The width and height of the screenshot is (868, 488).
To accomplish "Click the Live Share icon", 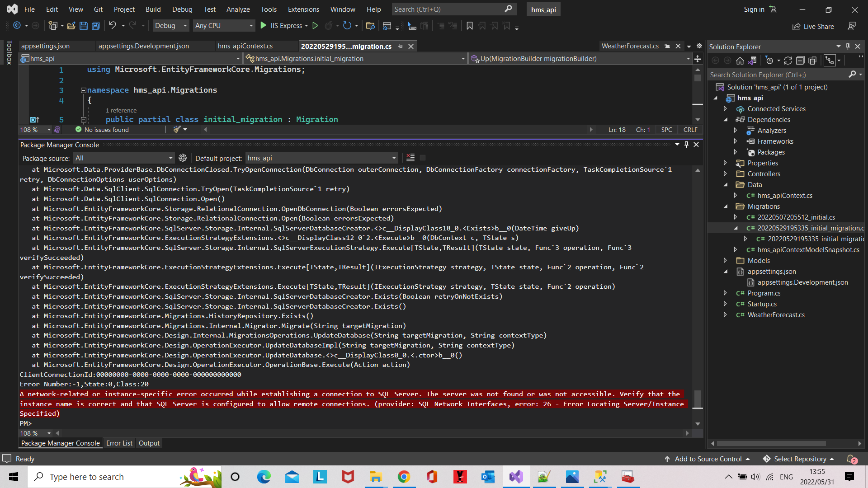I will (x=797, y=26).
